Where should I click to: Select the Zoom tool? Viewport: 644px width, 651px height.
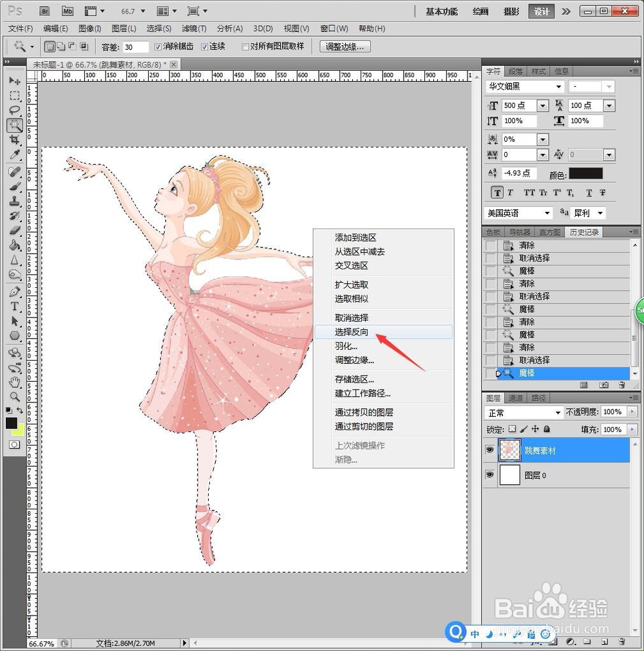coord(15,397)
